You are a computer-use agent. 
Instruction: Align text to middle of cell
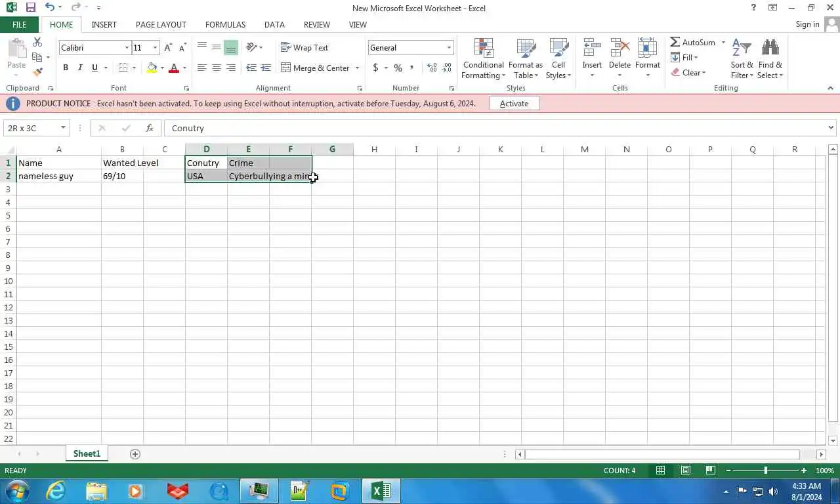(x=216, y=47)
